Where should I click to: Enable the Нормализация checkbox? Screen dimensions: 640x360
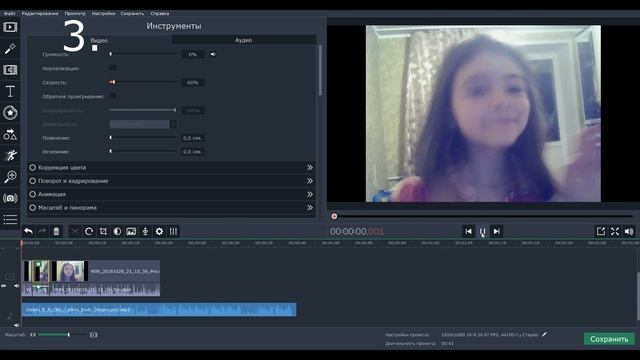click(x=113, y=68)
